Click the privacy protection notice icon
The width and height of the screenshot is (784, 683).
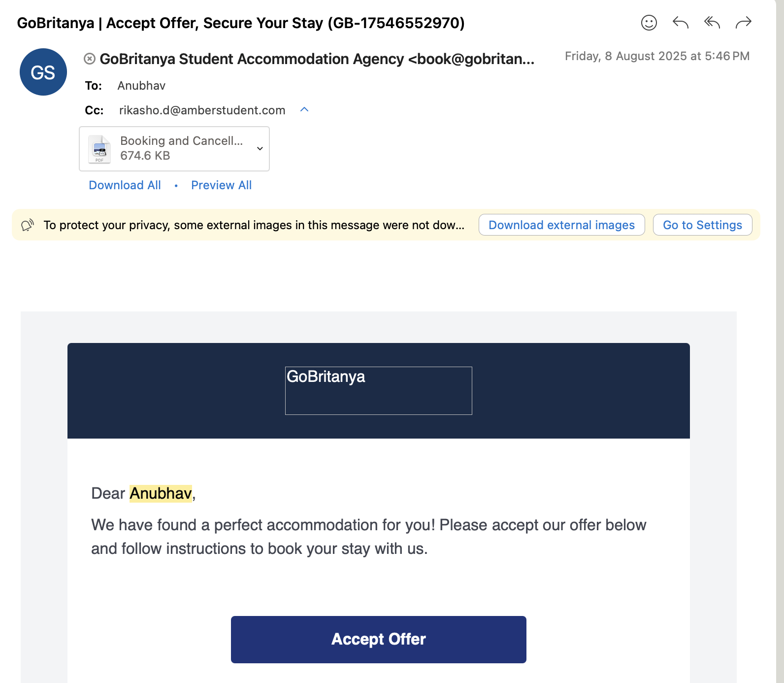pyautogui.click(x=28, y=225)
